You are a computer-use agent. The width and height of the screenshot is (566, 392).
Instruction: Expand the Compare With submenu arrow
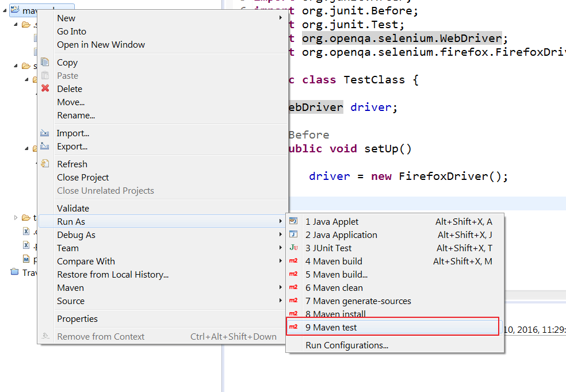(281, 261)
